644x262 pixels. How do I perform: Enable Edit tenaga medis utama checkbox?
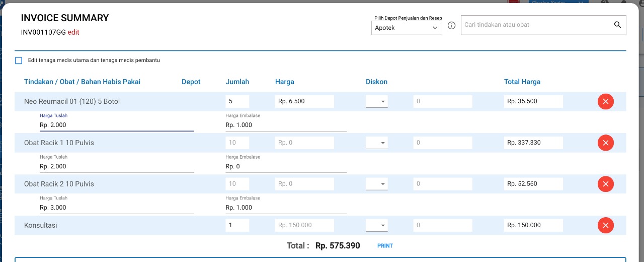[19, 60]
